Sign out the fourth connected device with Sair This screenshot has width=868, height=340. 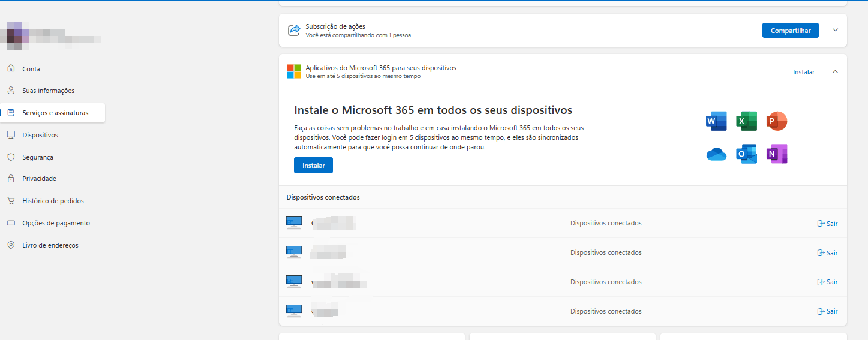tap(827, 311)
